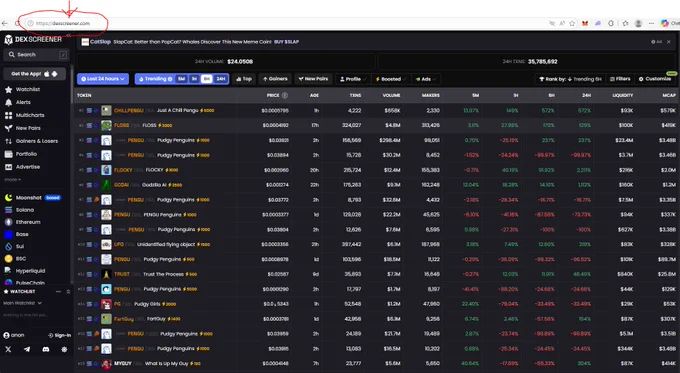Toggle the Profile filter

tap(353, 79)
